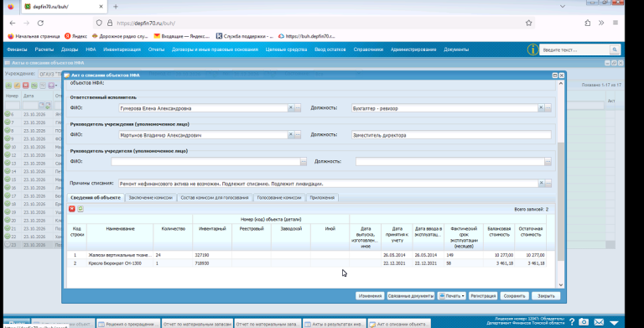This screenshot has width=644, height=328.
Task: Select row Жалюзи вертикальные in table
Action: pyautogui.click(x=307, y=255)
